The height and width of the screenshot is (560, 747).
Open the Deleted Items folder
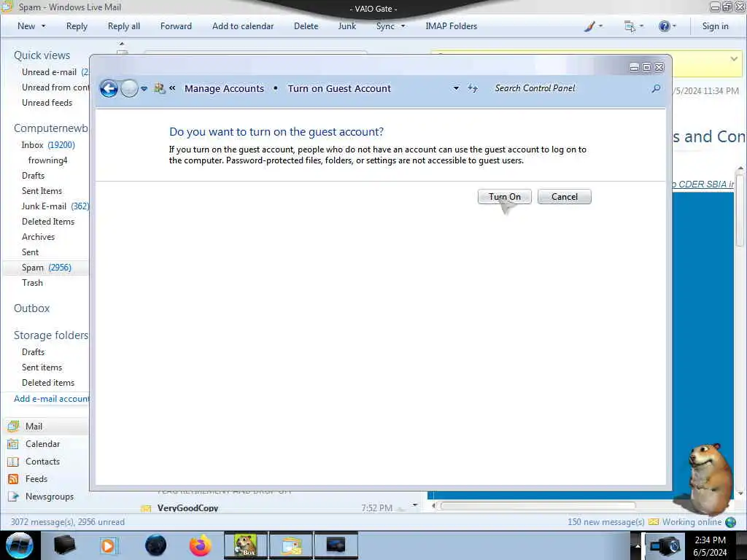pyautogui.click(x=48, y=222)
